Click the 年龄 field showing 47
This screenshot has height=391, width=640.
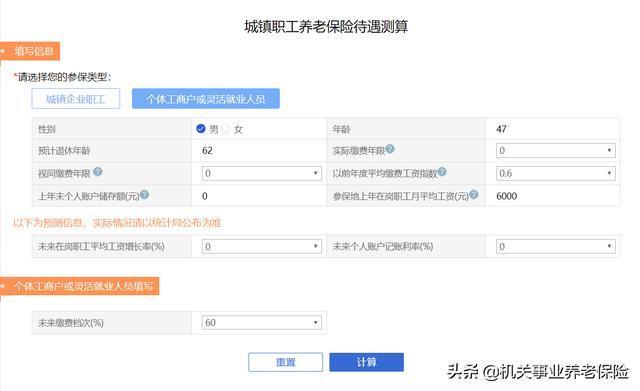click(553, 129)
